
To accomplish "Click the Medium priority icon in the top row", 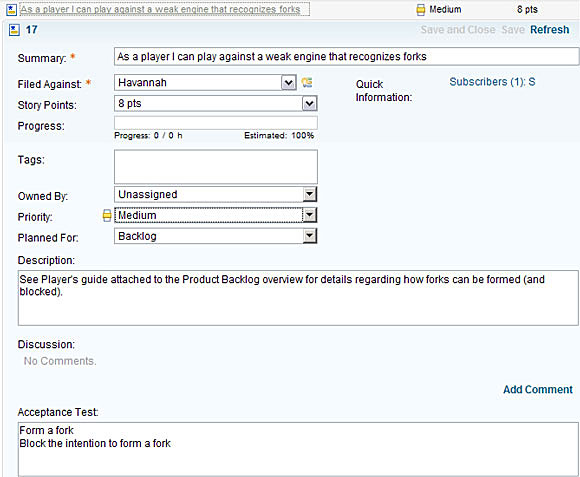I will tap(421, 10).
